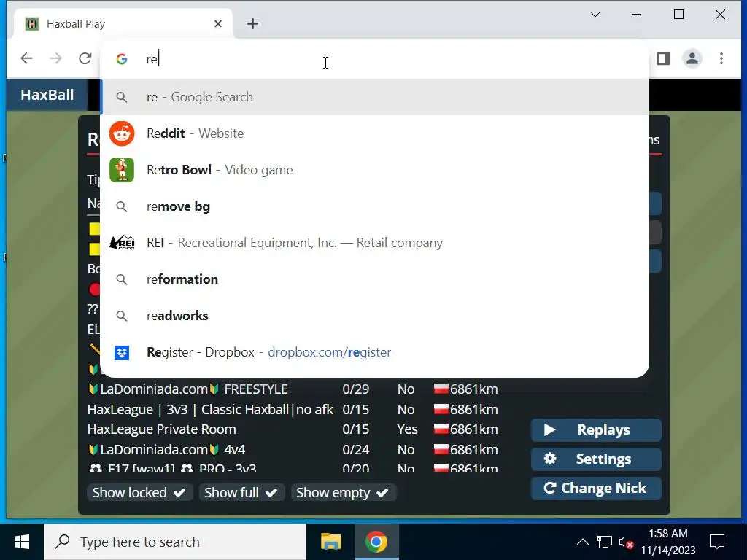Open the Settings button in HaxBall
The image size is (747, 560).
pyautogui.click(x=596, y=459)
